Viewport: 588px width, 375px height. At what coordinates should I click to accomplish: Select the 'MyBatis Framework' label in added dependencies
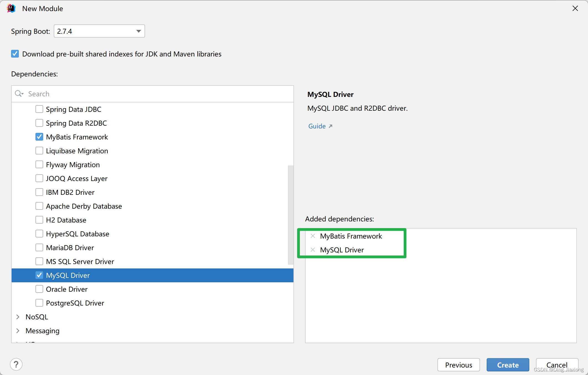[351, 236]
